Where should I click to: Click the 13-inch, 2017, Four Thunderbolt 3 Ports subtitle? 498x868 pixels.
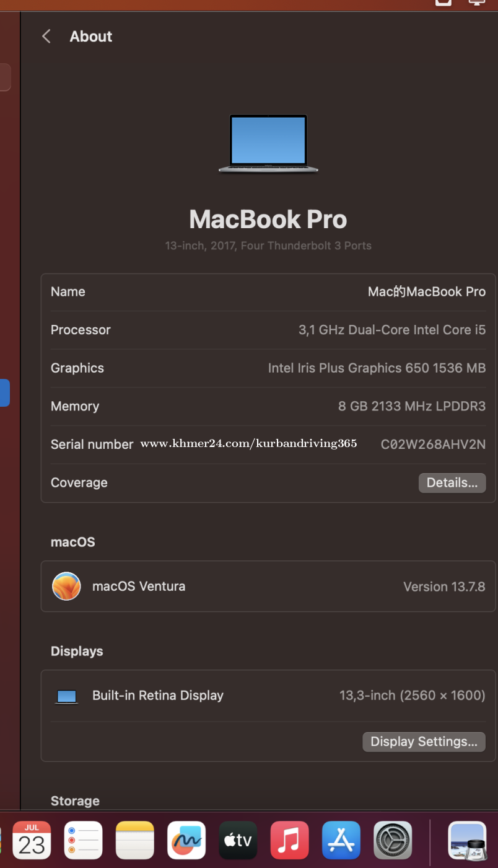pos(268,246)
